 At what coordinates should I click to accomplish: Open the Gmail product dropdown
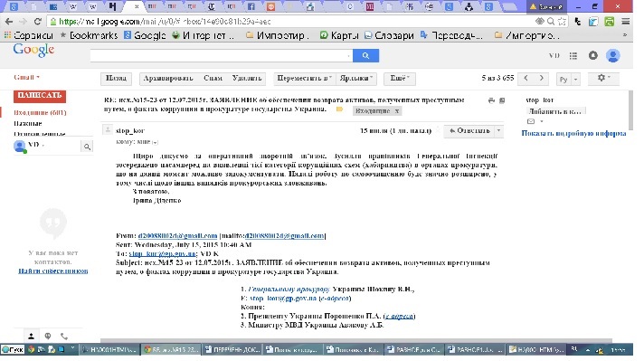pos(27,77)
